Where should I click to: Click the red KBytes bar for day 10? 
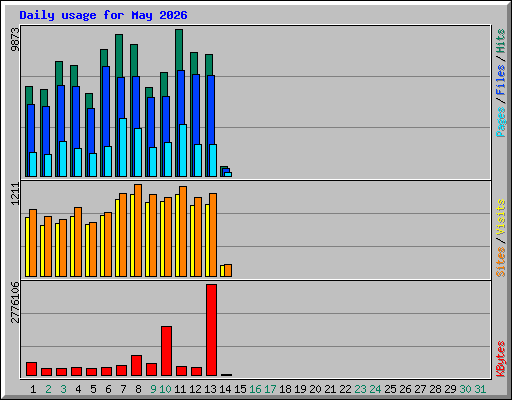166,351
